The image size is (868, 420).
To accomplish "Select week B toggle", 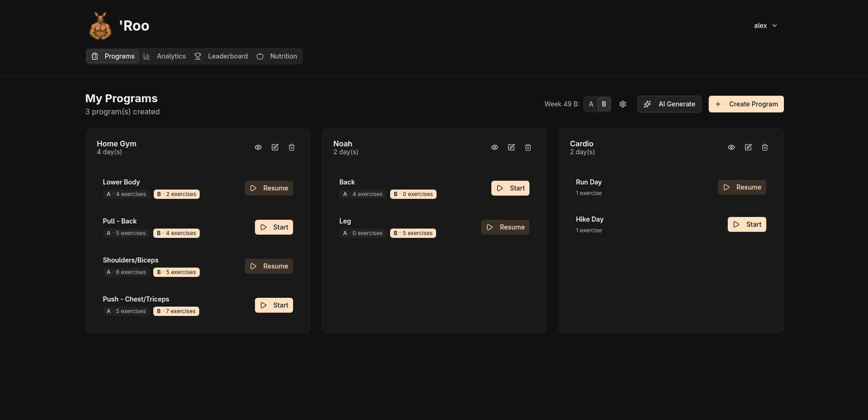I will click(604, 104).
